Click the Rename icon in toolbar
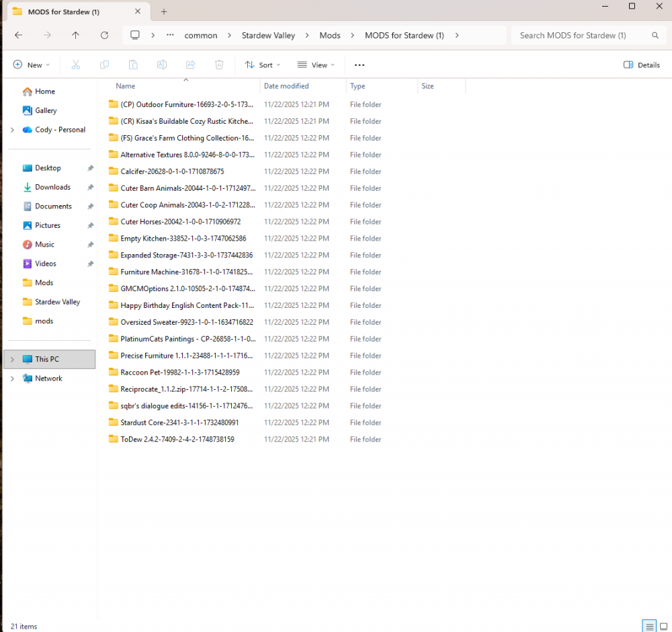 point(162,65)
